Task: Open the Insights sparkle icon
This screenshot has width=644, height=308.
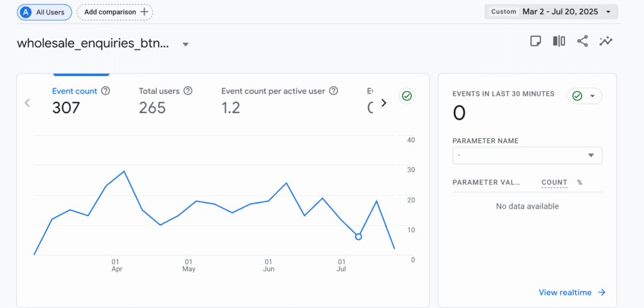Action: (606, 41)
